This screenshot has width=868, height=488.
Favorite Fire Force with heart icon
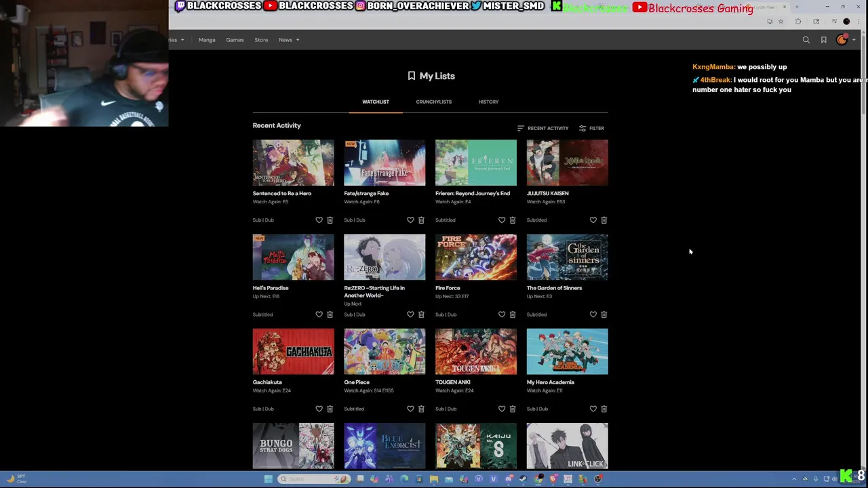tap(502, 314)
